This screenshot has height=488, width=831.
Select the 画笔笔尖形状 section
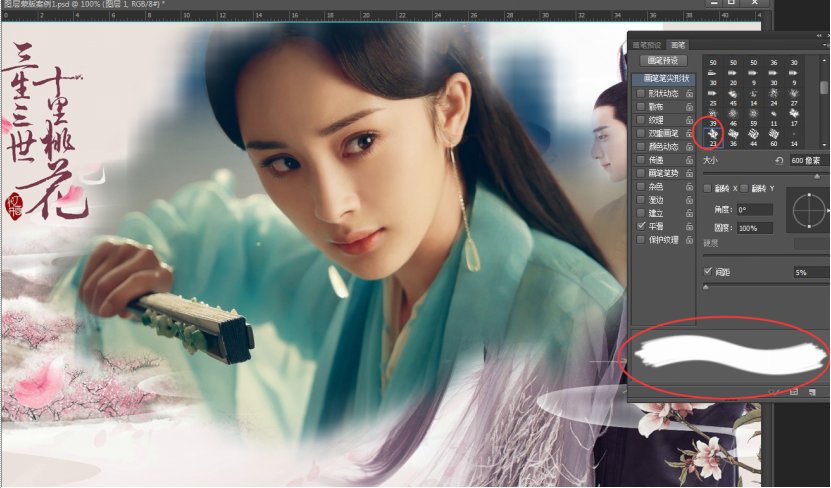tap(664, 78)
